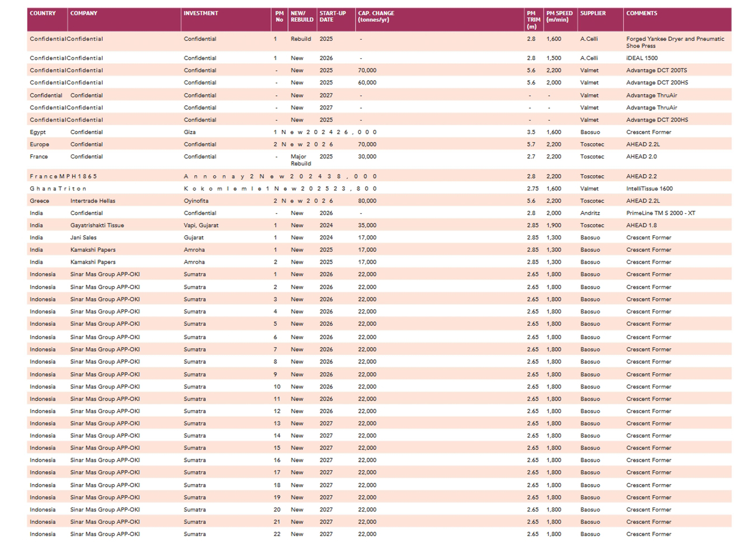Select the '30,000' capacity change value

(367, 157)
